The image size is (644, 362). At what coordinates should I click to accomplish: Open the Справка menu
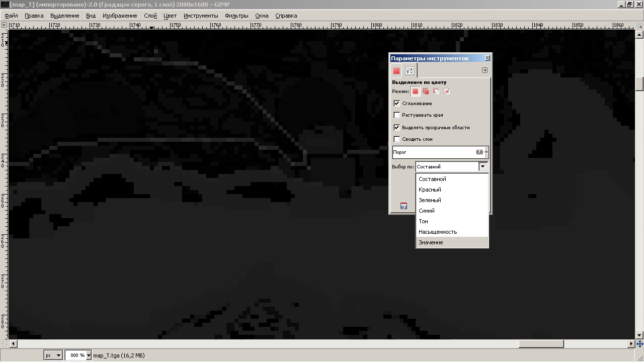[x=286, y=16]
